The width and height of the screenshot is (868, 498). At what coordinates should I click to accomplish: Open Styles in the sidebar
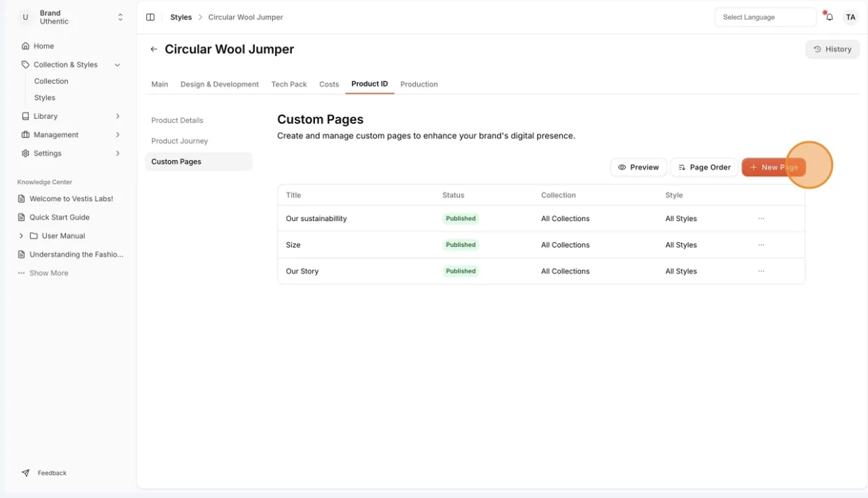[x=45, y=98]
